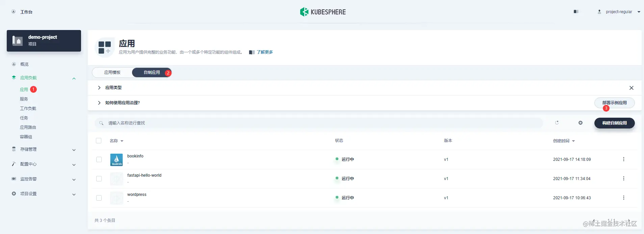Open the fastapi-hello-world application link
This screenshot has width=644, height=234.
click(x=144, y=175)
